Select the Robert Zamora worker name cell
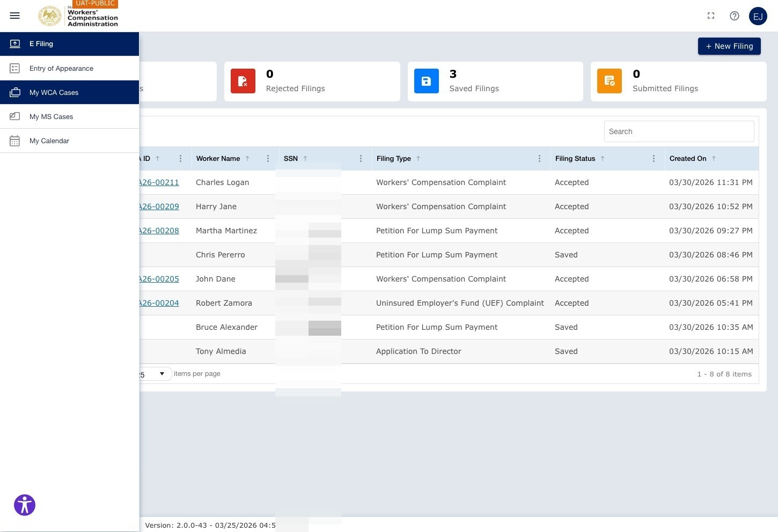This screenshot has height=532, width=778. click(224, 303)
